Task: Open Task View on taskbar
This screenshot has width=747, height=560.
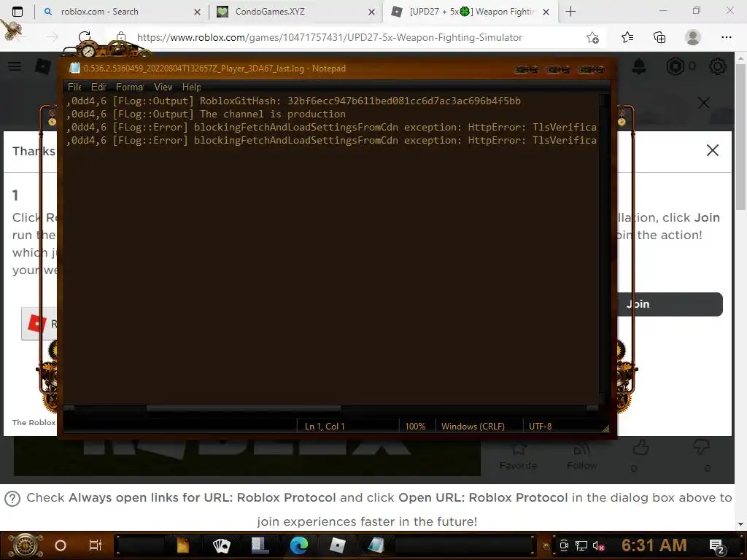Action: [x=96, y=545]
